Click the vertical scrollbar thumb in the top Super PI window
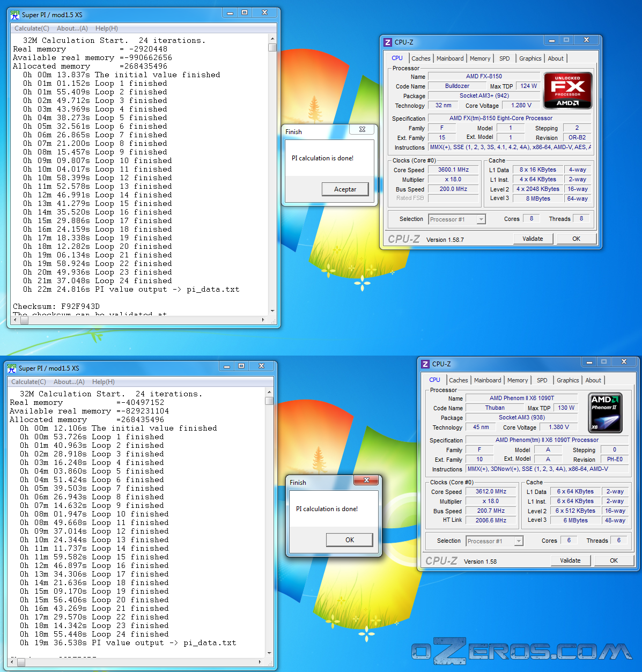Screen dimensions: 642x672 pyautogui.click(x=272, y=48)
